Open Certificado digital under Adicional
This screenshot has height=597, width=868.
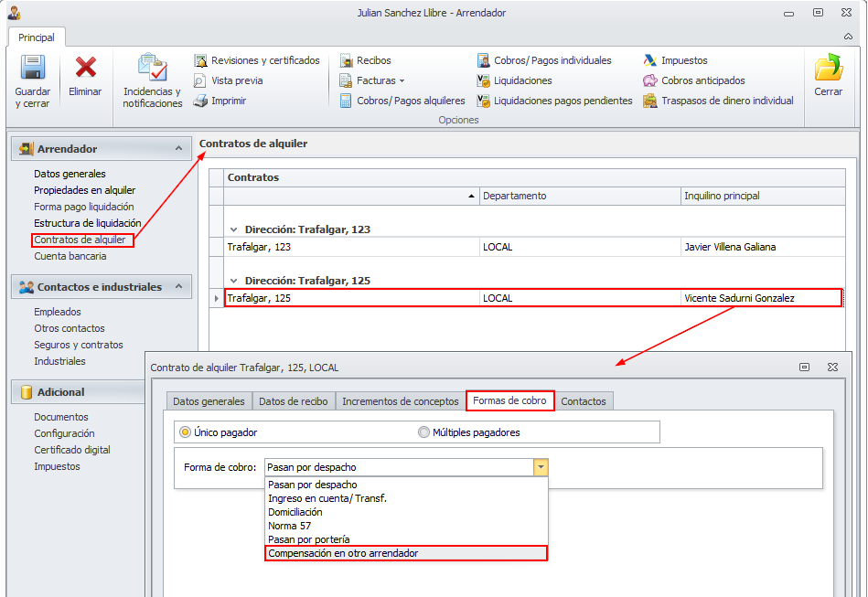[x=72, y=451]
